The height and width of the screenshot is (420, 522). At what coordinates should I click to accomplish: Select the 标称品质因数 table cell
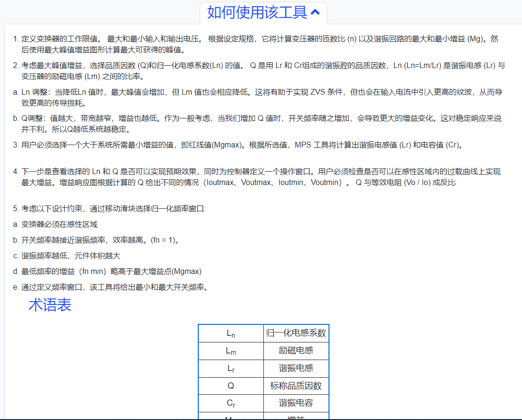pyautogui.click(x=296, y=386)
